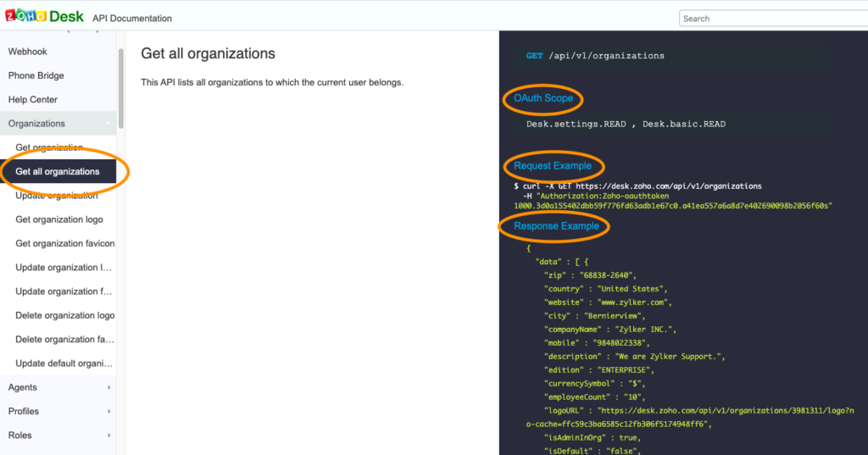The image size is (868, 455).
Task: Click the curl -X GET command line
Action: pos(637,186)
